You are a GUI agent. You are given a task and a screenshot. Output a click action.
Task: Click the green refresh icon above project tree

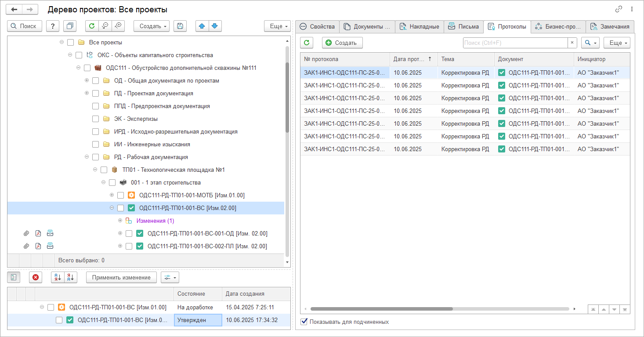pos(92,26)
